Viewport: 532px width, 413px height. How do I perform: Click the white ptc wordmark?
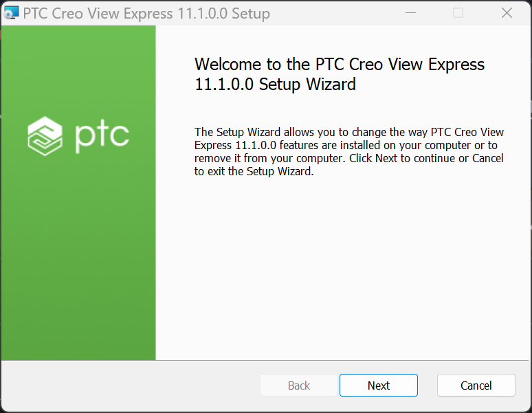(102, 138)
